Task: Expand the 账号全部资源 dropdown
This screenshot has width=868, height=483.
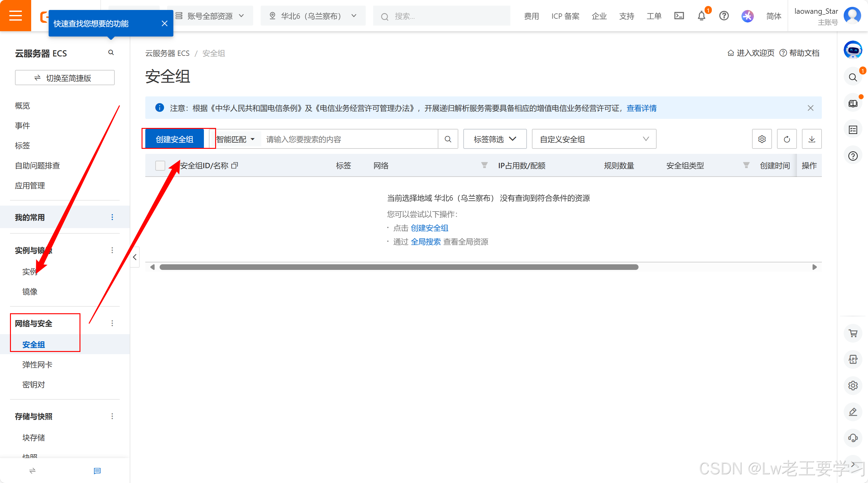Action: click(210, 16)
